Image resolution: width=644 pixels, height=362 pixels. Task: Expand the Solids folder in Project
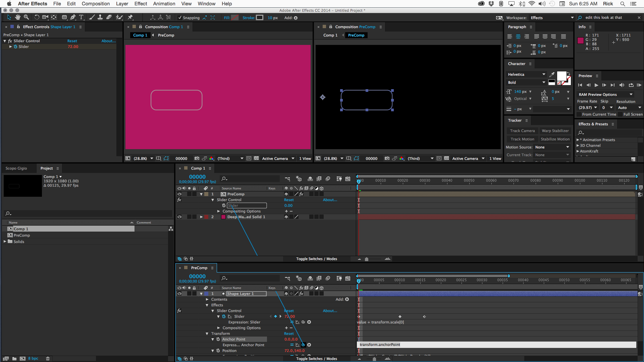(x=5, y=241)
